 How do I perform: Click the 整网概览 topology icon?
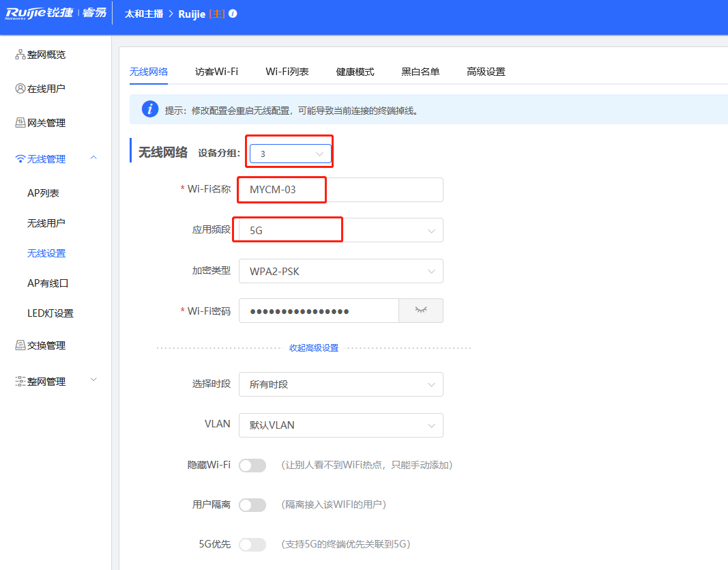tap(20, 55)
